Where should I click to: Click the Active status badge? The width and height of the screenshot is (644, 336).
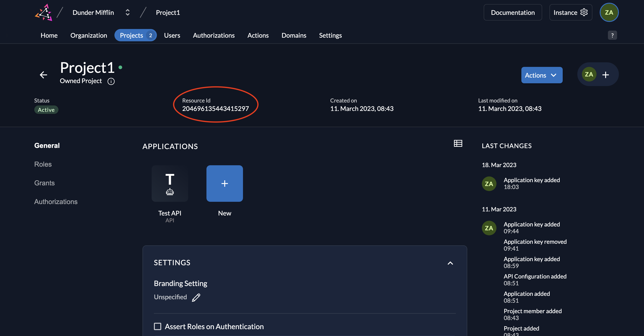(46, 109)
